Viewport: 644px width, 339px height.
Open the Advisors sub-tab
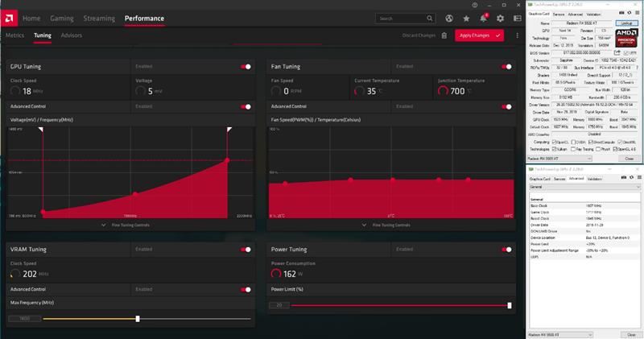click(72, 35)
